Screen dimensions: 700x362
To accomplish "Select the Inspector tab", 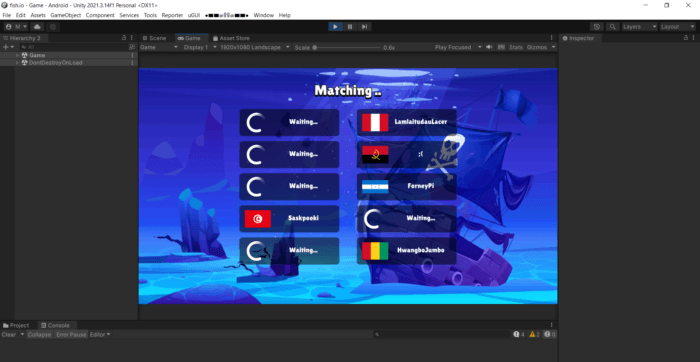I will [579, 38].
